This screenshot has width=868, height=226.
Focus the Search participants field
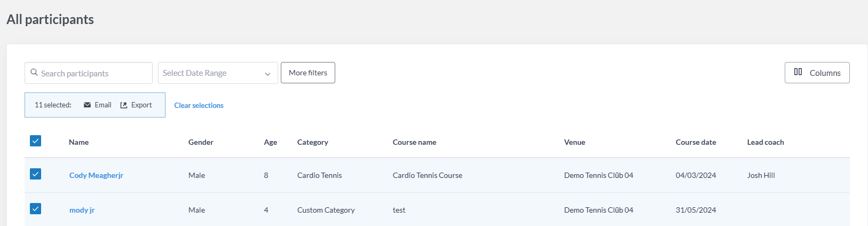[93, 73]
